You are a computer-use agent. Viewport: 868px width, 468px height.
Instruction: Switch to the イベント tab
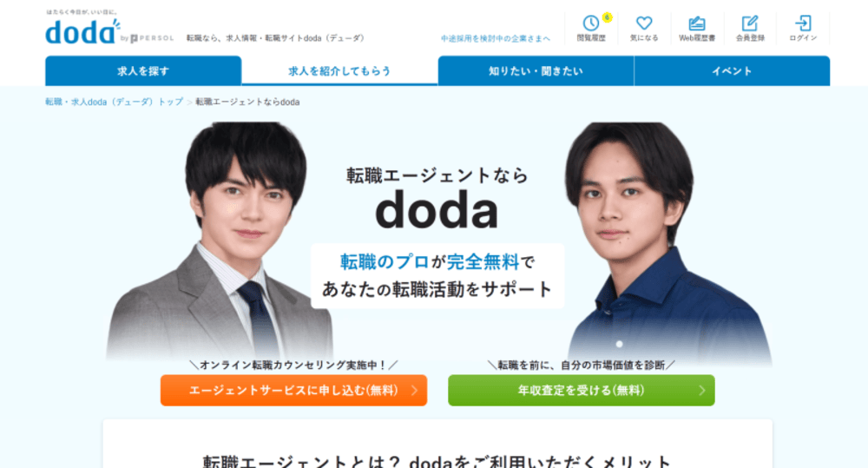click(x=732, y=71)
